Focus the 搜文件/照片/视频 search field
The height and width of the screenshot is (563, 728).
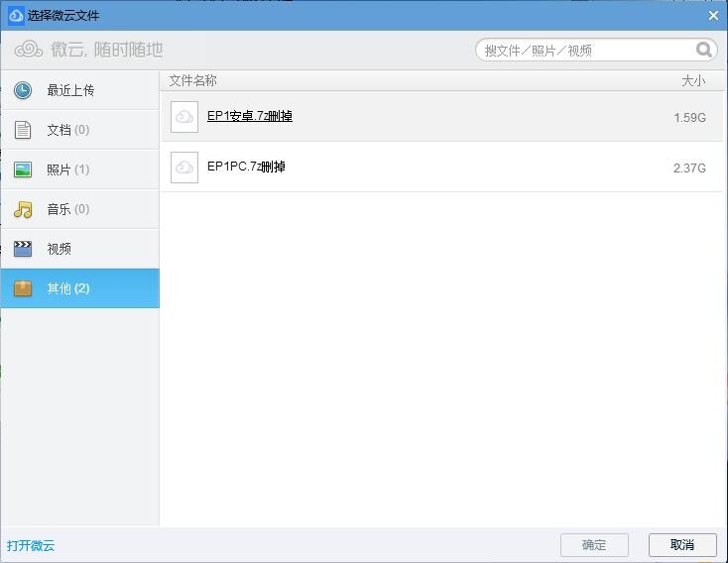pos(585,50)
